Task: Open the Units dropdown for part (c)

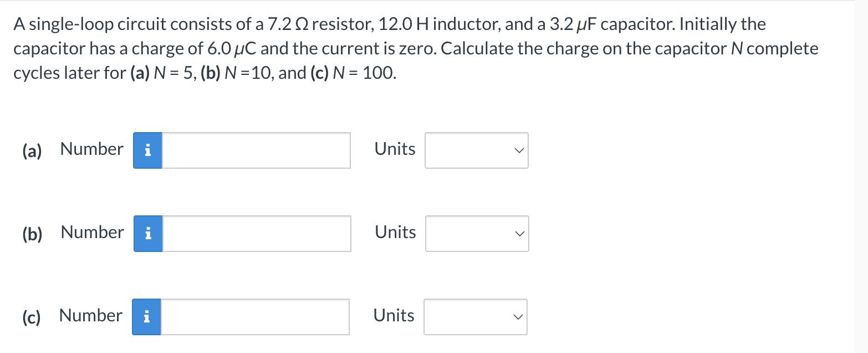Action: tap(474, 316)
